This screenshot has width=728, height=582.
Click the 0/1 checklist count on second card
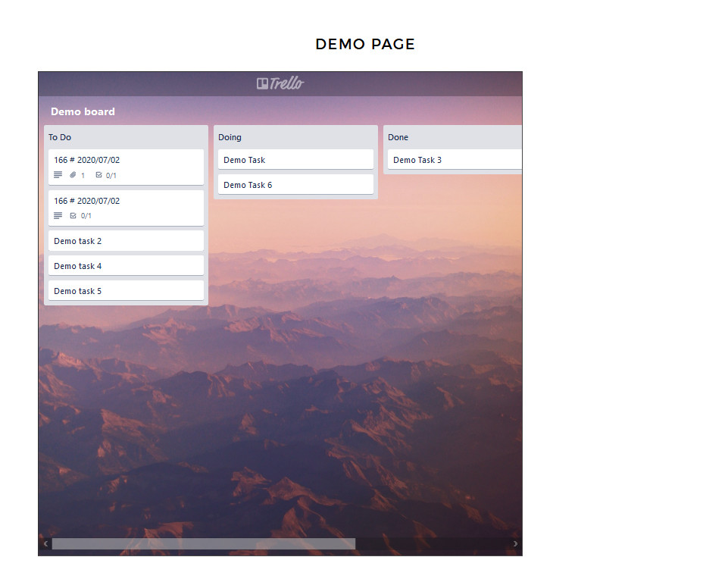pos(86,216)
